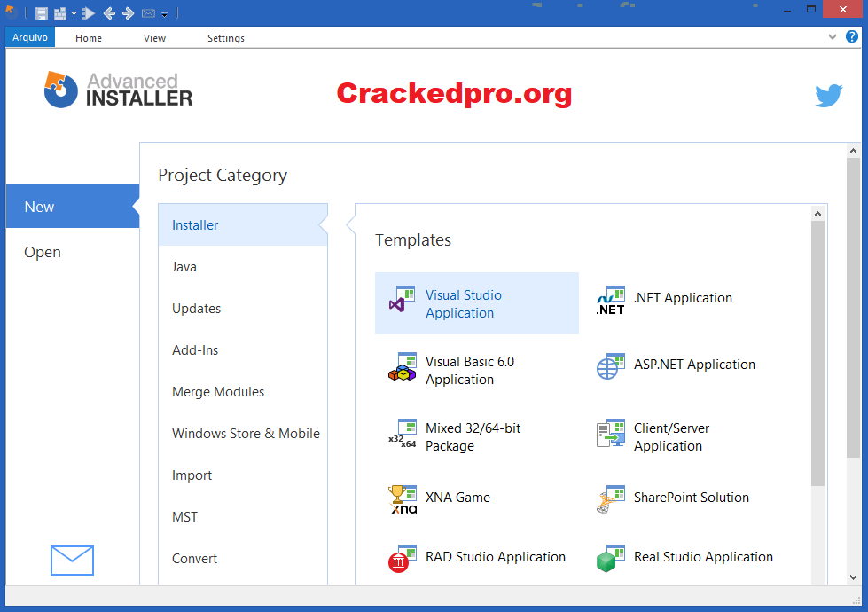Click the outer page scrollbar up arrow
The height and width of the screenshot is (612, 868).
[853, 151]
